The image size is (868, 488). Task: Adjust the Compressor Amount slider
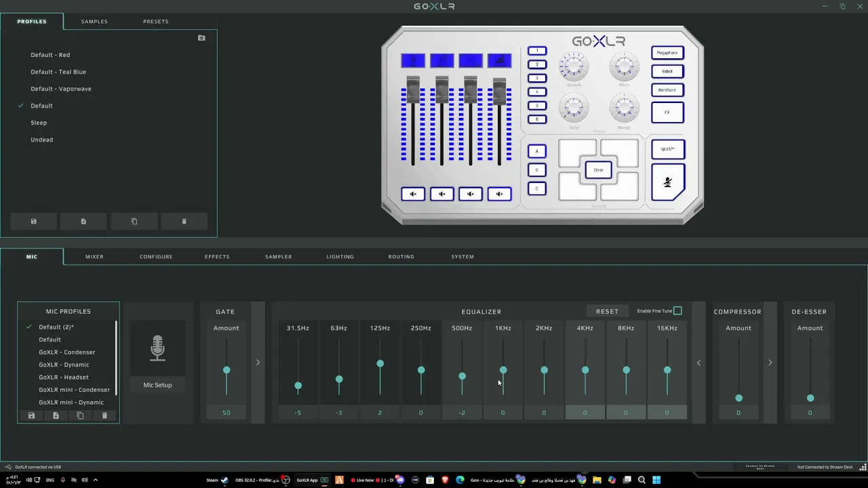[738, 398]
